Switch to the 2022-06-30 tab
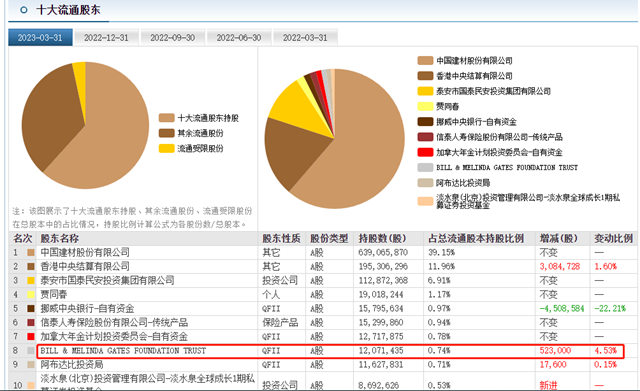640x391 pixels. tap(239, 38)
